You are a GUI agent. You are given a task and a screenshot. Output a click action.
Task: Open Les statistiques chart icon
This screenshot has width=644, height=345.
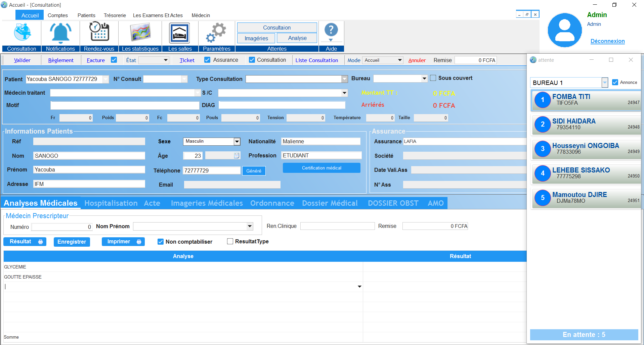pos(140,33)
